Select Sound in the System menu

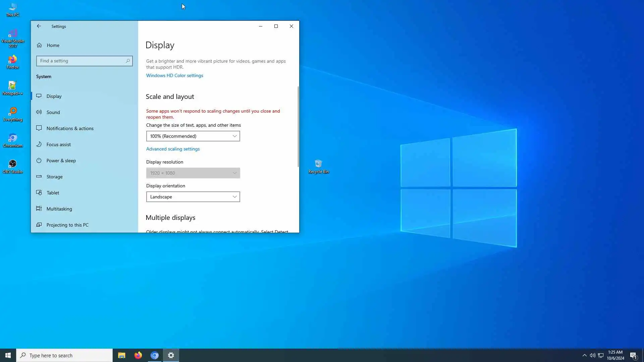pos(53,112)
